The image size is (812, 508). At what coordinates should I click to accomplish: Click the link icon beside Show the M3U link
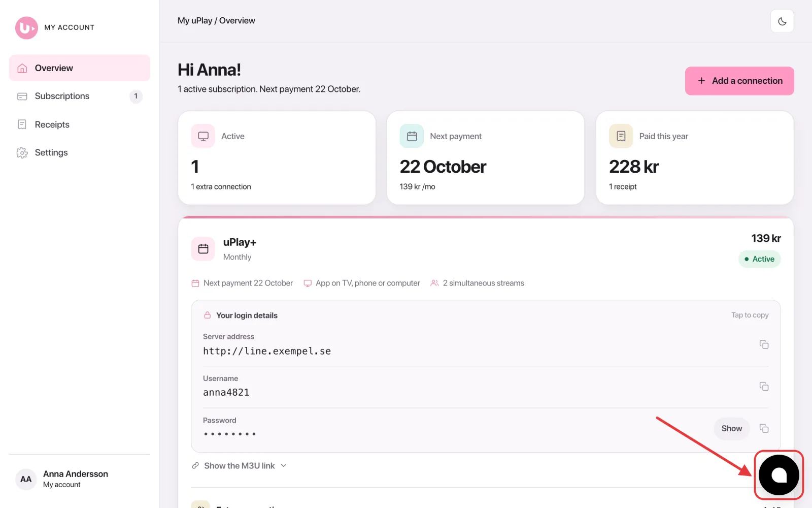pyautogui.click(x=195, y=466)
